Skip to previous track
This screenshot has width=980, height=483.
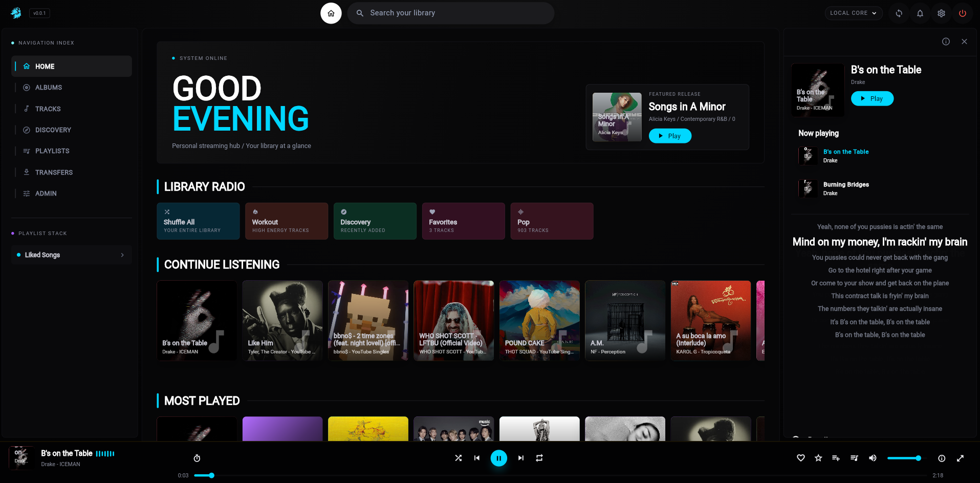477,458
